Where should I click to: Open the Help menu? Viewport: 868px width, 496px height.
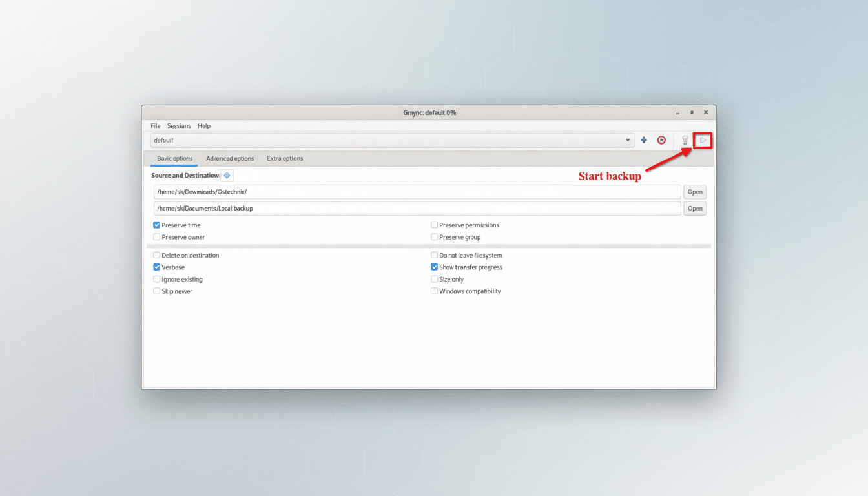tap(204, 125)
